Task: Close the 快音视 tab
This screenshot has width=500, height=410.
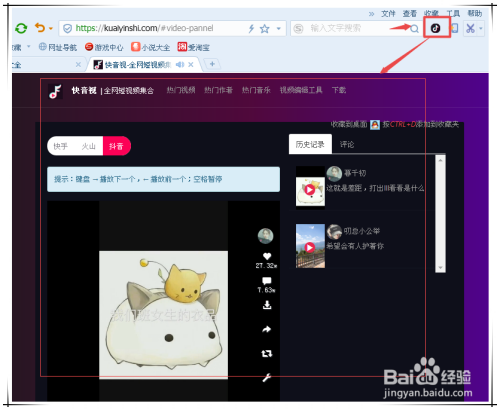Action: click(191, 65)
